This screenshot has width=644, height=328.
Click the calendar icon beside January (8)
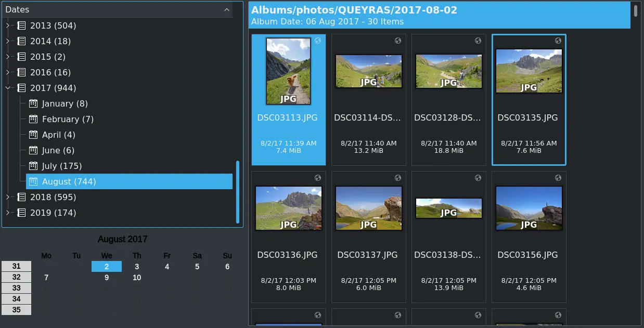coord(33,103)
